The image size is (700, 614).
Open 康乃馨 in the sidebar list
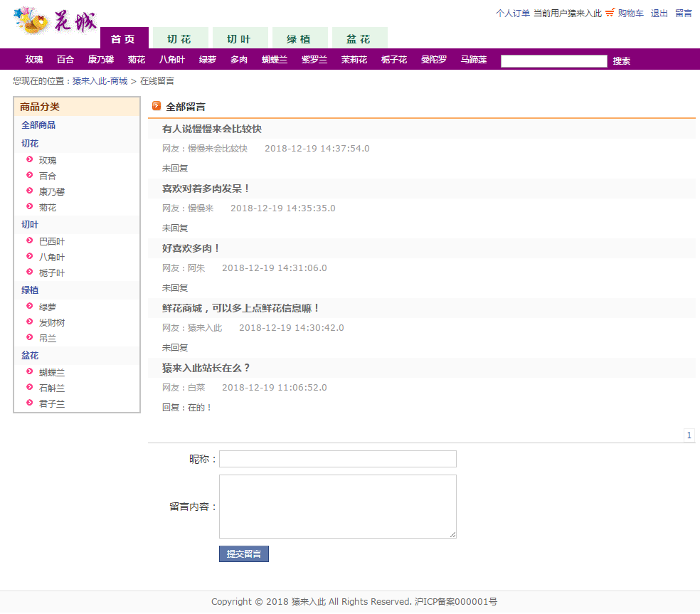[52, 191]
